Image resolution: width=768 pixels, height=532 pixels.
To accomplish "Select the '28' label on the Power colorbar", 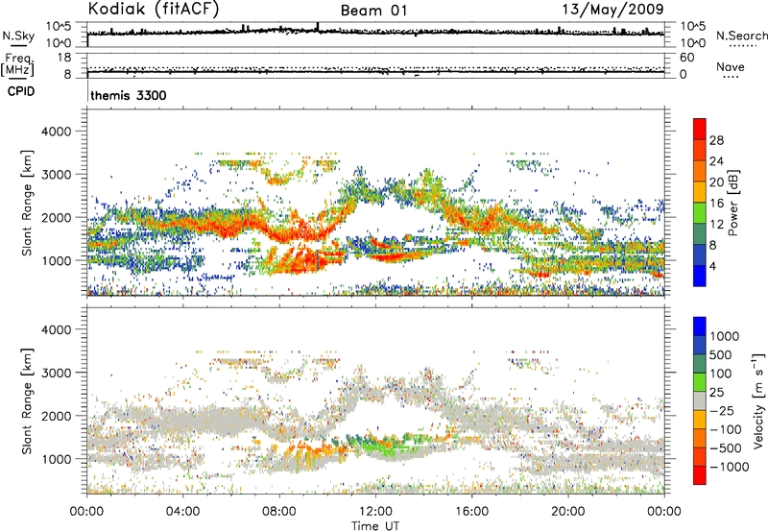I will point(716,140).
